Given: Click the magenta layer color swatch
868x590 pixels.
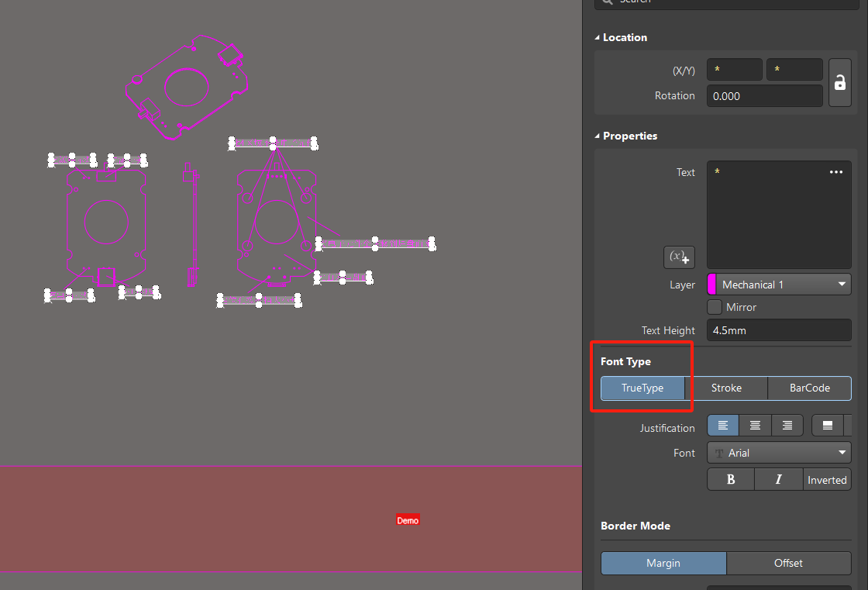Looking at the screenshot, I should coord(712,285).
